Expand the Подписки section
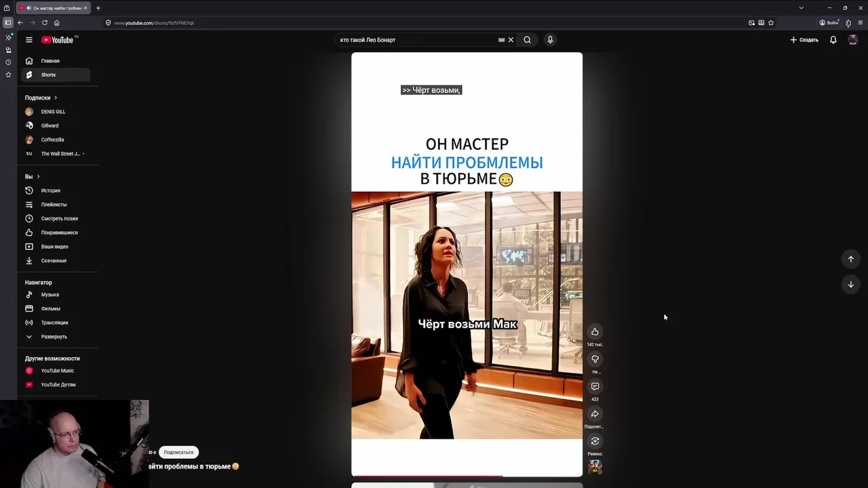This screenshot has height=488, width=868. coord(41,98)
